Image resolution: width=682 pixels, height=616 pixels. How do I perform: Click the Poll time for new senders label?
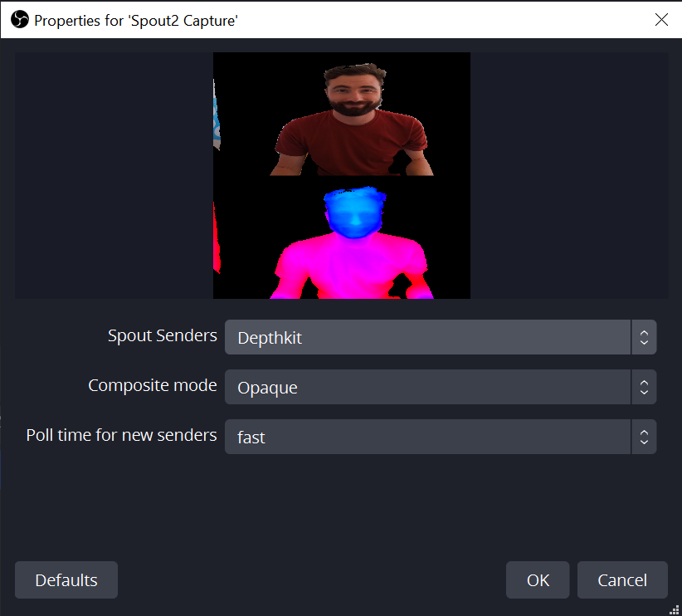click(x=121, y=435)
